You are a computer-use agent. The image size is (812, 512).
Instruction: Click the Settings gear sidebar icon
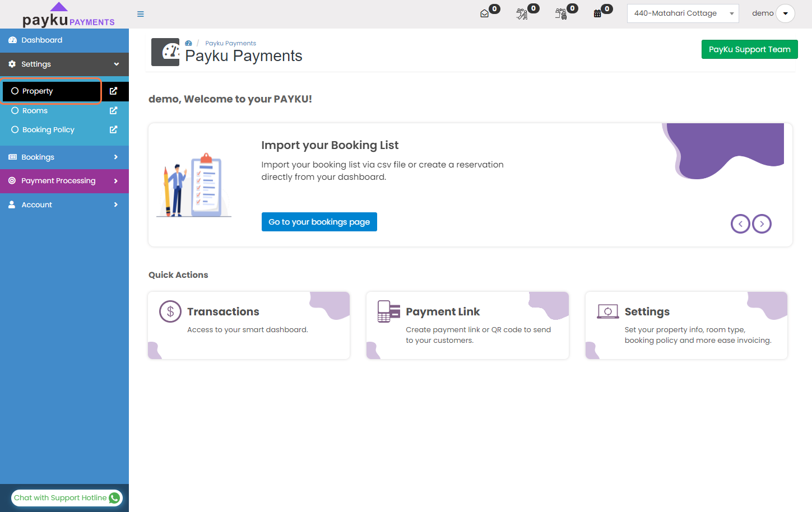[12, 64]
